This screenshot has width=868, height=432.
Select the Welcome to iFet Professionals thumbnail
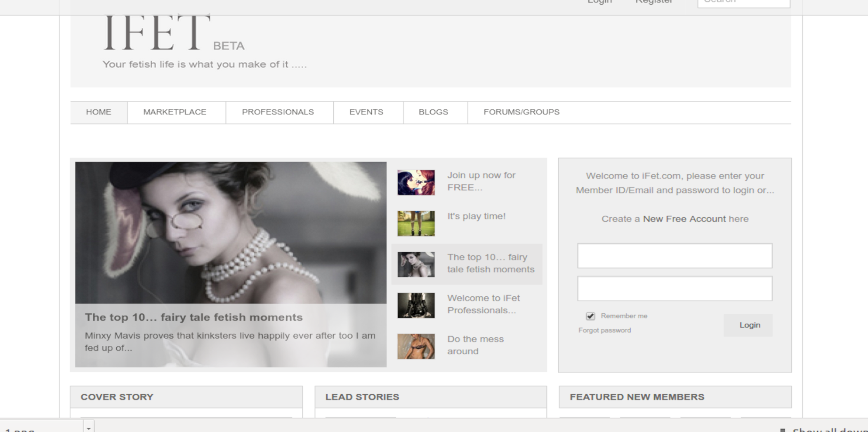(416, 305)
